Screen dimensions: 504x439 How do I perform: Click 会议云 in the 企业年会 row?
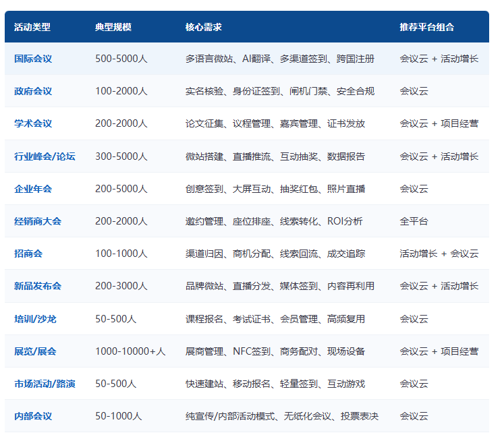pos(414,189)
